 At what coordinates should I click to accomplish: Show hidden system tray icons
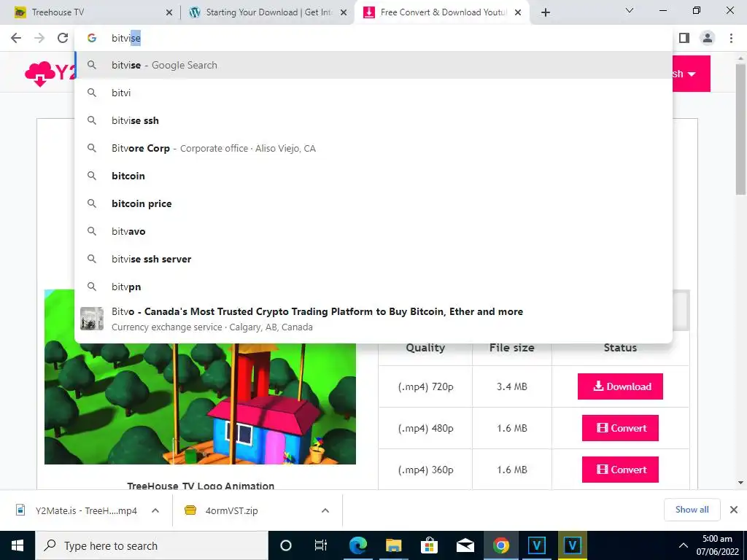(x=683, y=545)
